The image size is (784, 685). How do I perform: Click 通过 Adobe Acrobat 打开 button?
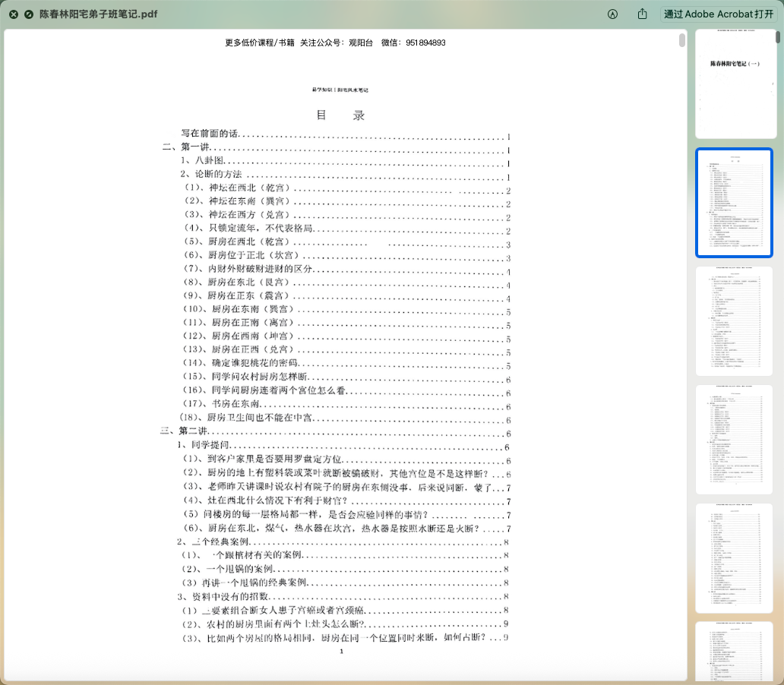[719, 14]
